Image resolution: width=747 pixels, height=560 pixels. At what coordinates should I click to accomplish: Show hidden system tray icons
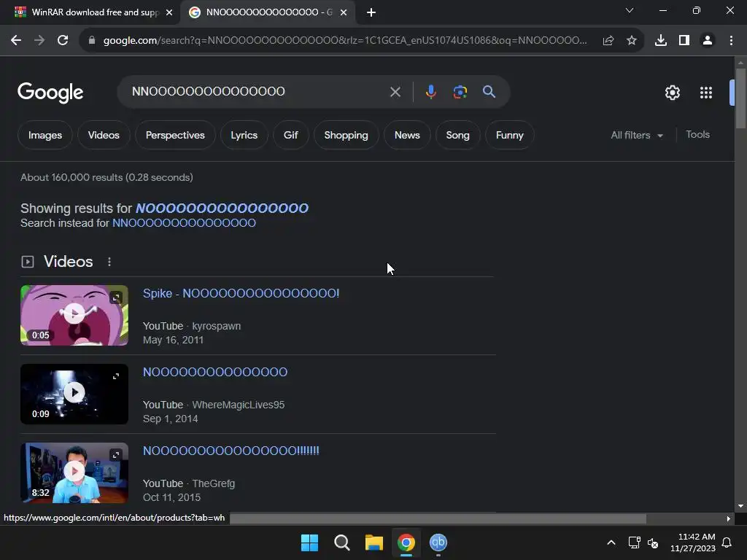click(611, 542)
